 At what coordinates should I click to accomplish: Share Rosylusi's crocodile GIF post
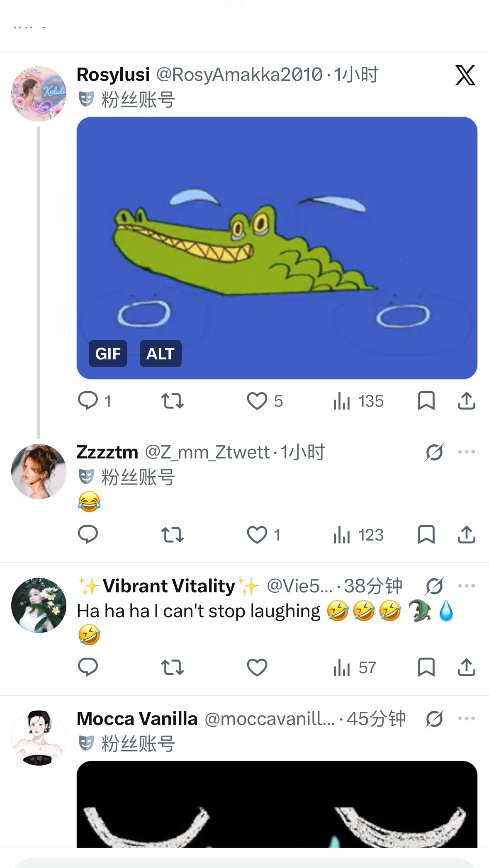point(466,401)
